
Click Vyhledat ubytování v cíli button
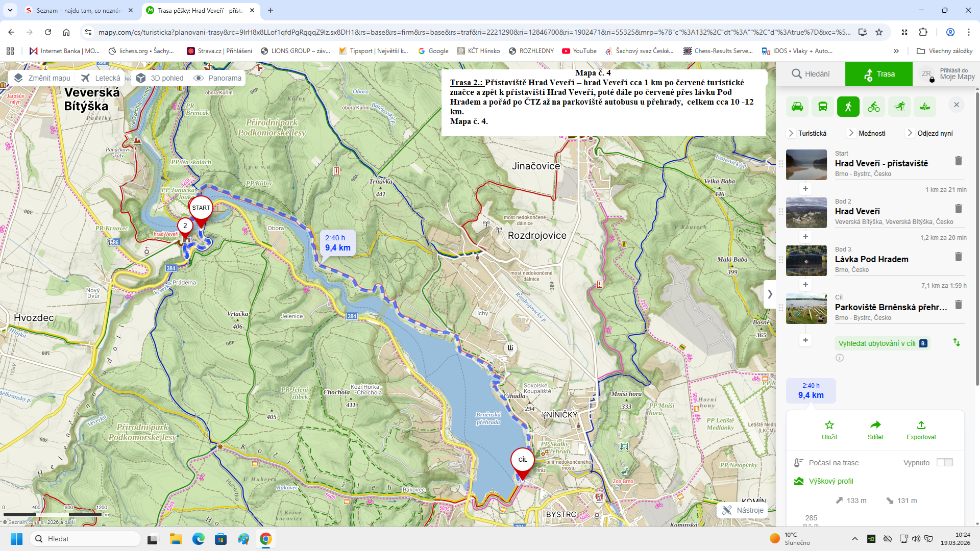click(x=882, y=343)
